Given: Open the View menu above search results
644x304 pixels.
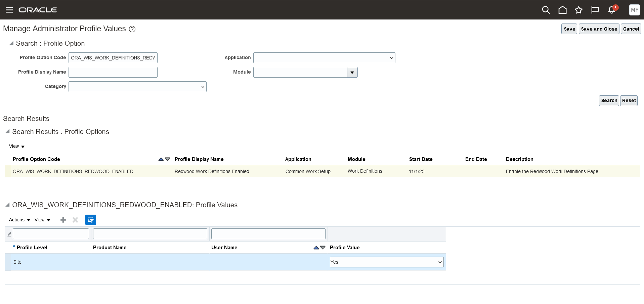Looking at the screenshot, I should [x=16, y=146].
